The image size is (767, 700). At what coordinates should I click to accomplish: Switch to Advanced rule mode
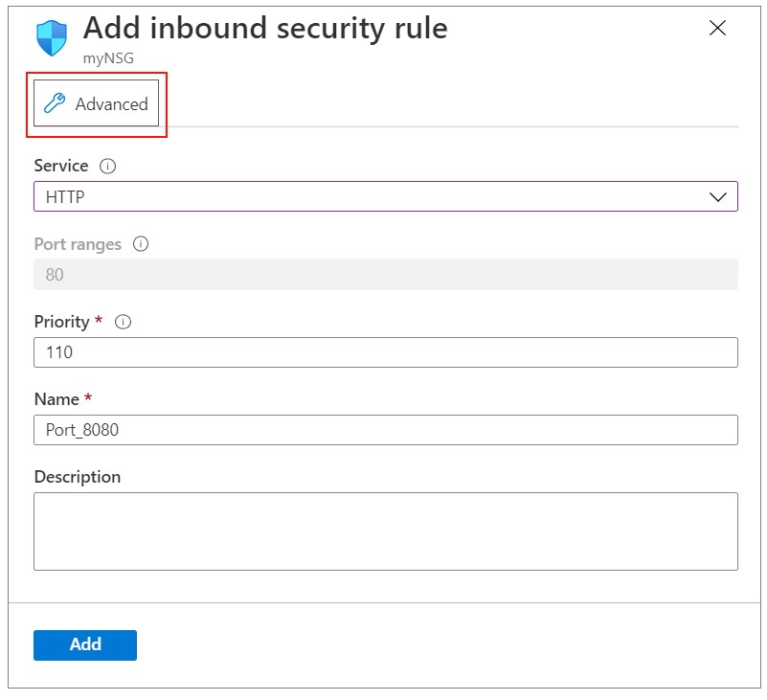tap(97, 103)
